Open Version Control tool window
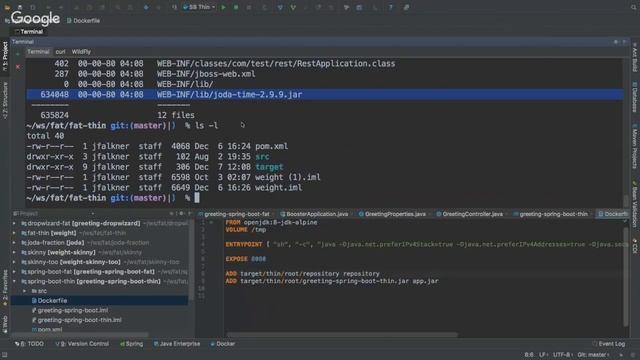Viewport: 640px width, 360px height. tap(82, 344)
